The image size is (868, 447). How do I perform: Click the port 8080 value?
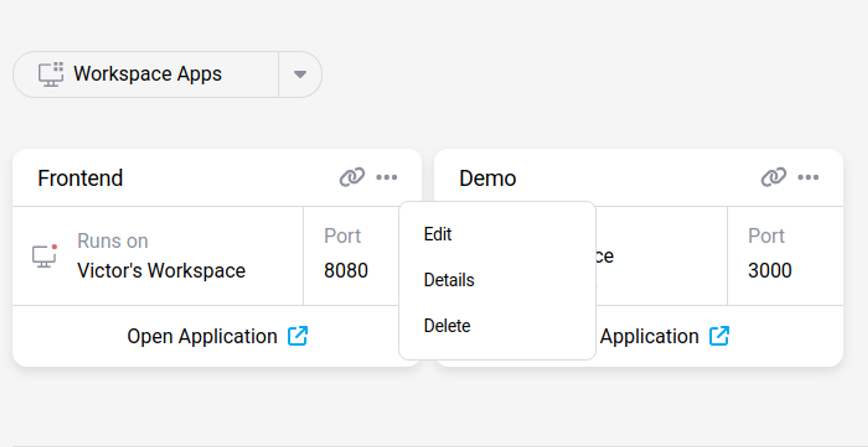tap(346, 270)
